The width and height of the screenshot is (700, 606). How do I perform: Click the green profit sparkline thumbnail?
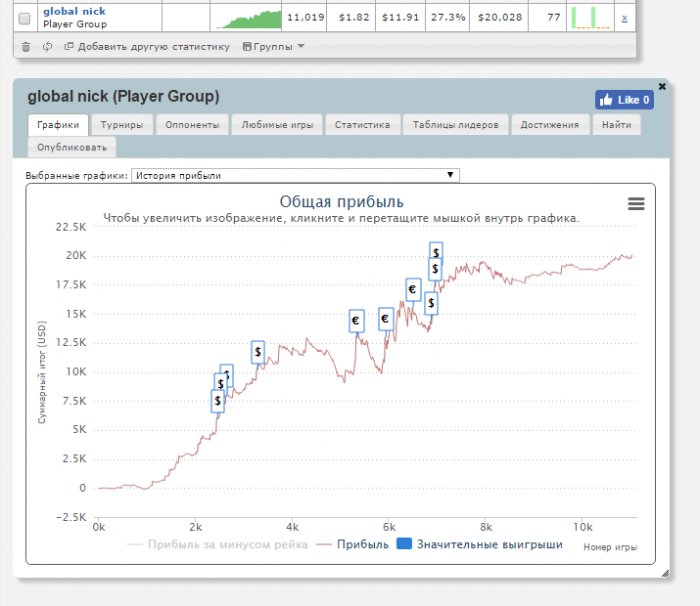tap(249, 19)
